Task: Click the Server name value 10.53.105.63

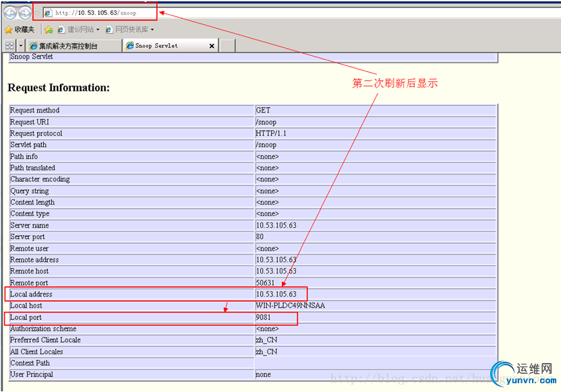Action: [x=276, y=226]
